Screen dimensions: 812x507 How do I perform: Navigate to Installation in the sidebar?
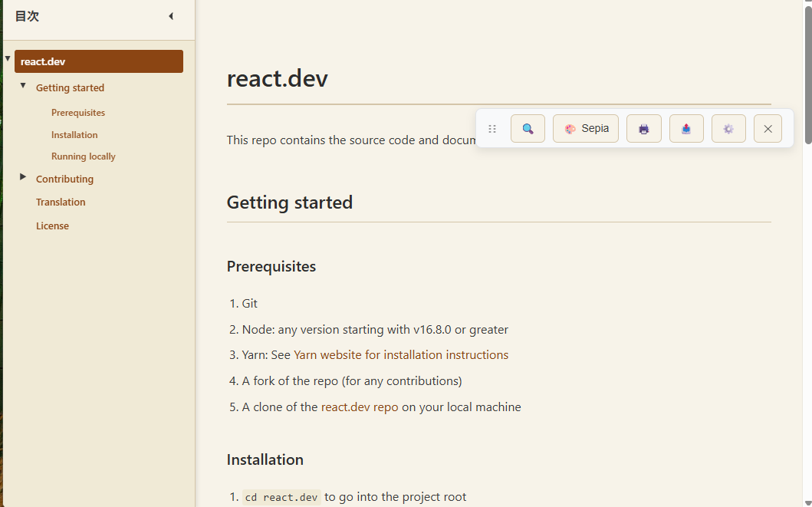pos(74,135)
